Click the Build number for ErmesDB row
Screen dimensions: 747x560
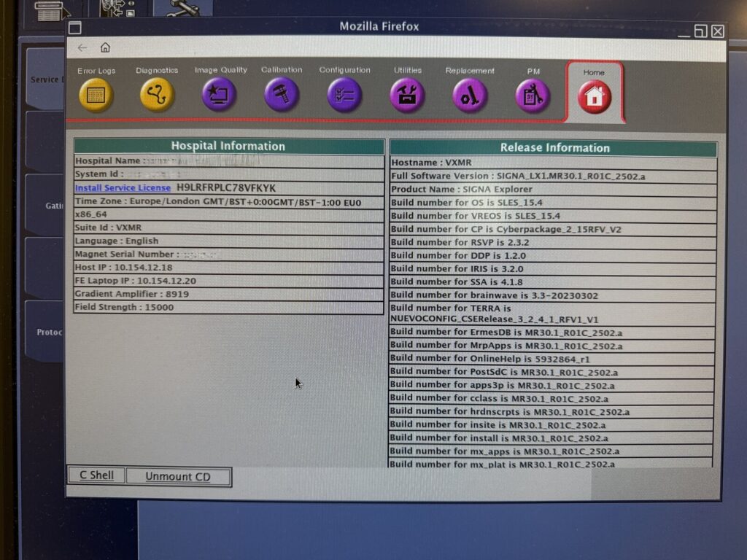click(x=553, y=332)
